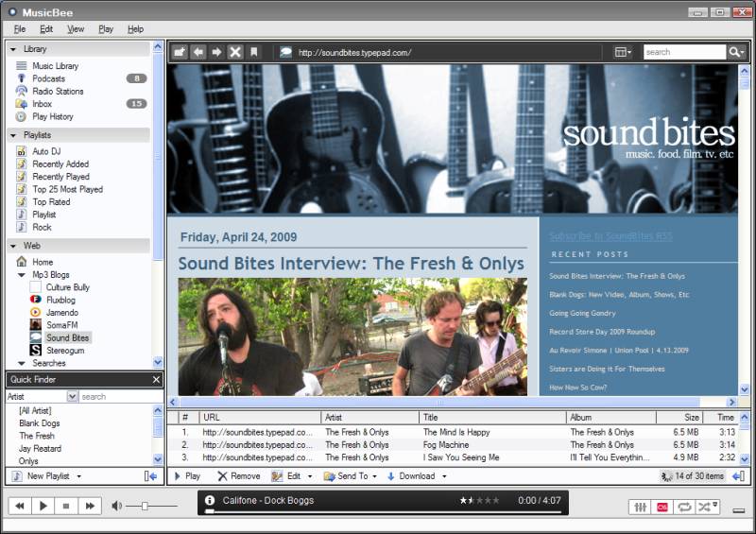Click the browser back arrow button

(x=198, y=52)
